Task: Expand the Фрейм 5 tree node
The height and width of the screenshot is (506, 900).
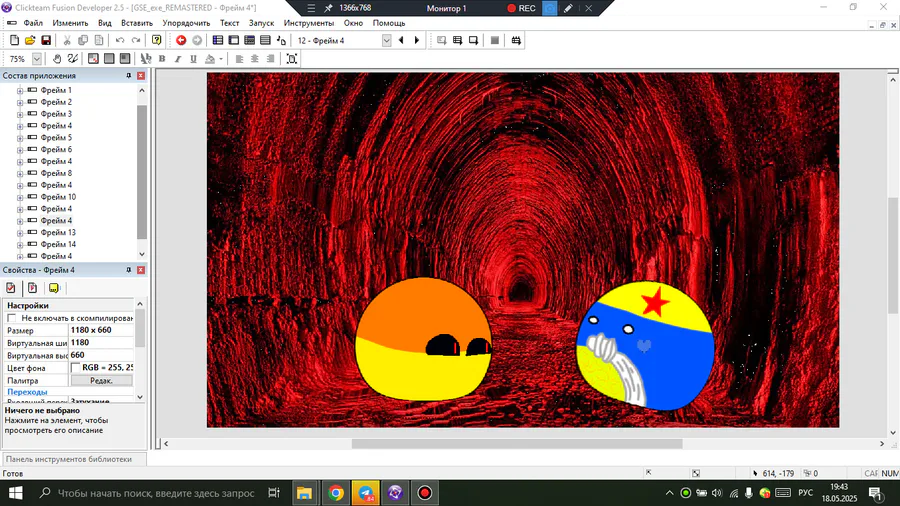Action: pyautogui.click(x=20, y=138)
